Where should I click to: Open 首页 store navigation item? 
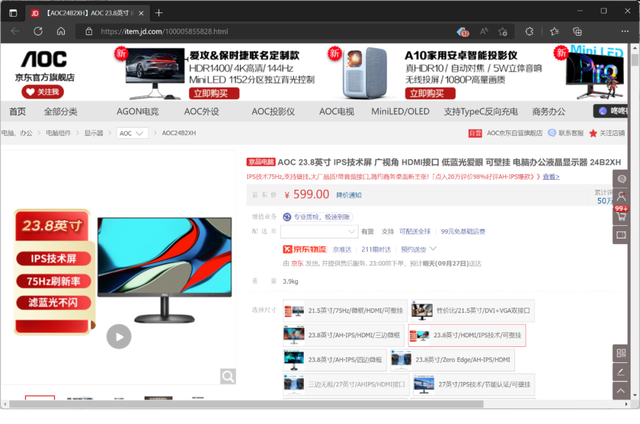coord(18,111)
